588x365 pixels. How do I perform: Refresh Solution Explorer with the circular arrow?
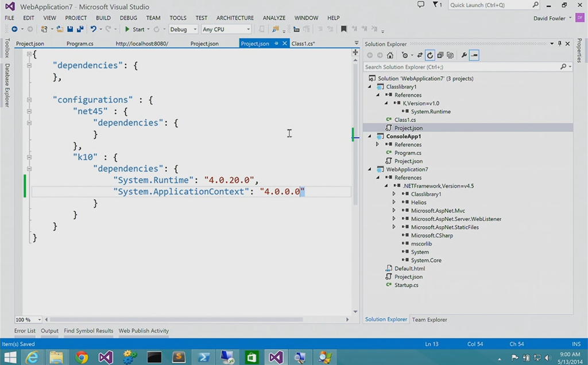[x=430, y=56]
